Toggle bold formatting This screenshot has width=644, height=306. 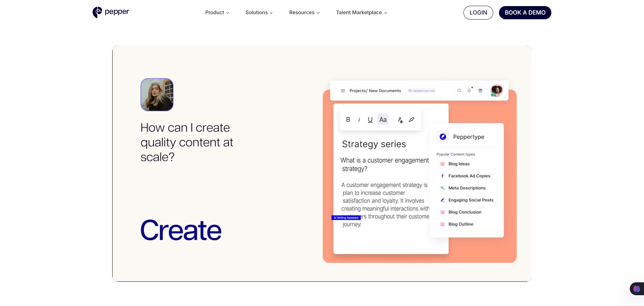click(348, 119)
